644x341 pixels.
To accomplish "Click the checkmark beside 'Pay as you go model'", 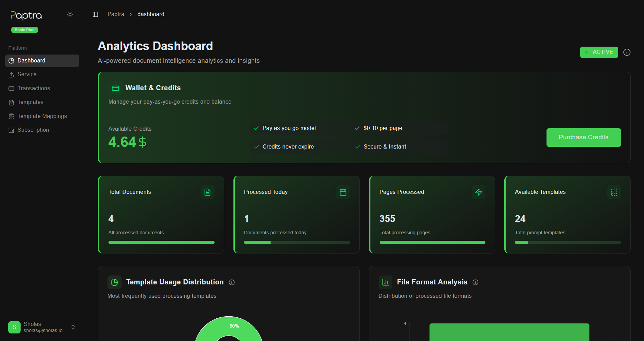I will (256, 128).
